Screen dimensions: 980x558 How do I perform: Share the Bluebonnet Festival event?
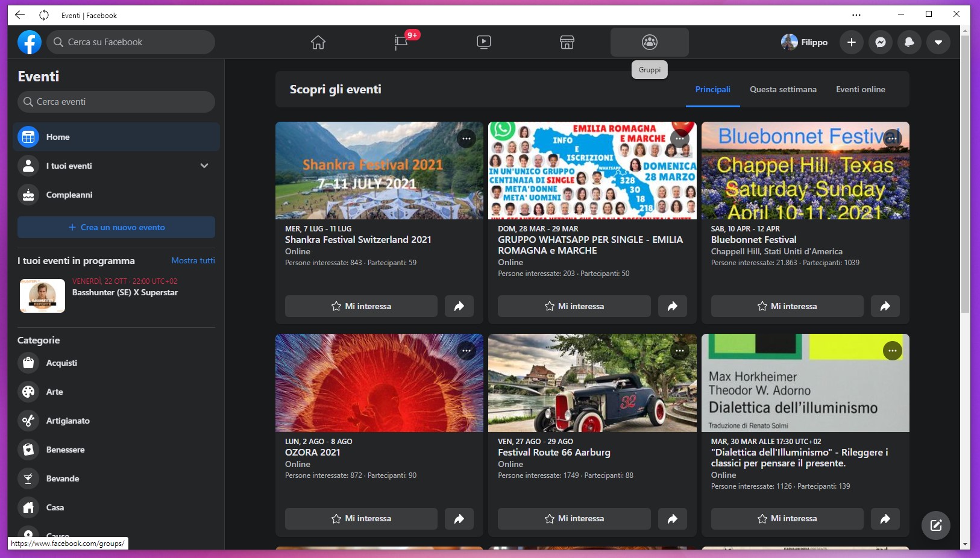(885, 306)
